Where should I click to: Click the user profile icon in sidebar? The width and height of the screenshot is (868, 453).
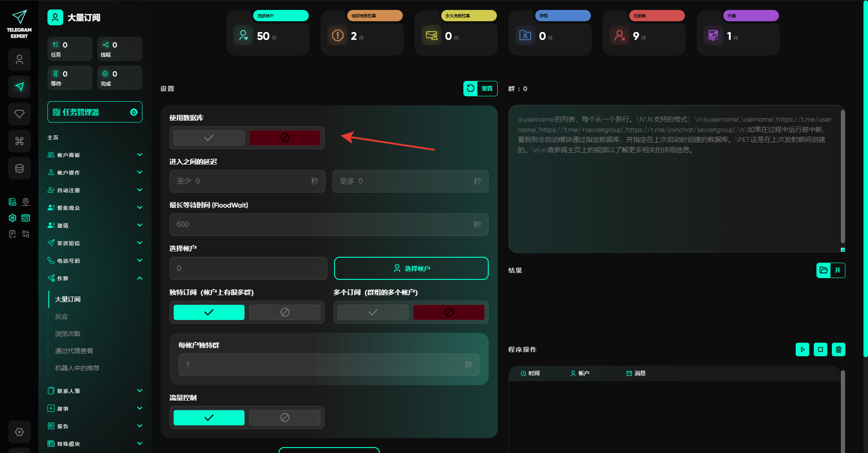point(19,60)
